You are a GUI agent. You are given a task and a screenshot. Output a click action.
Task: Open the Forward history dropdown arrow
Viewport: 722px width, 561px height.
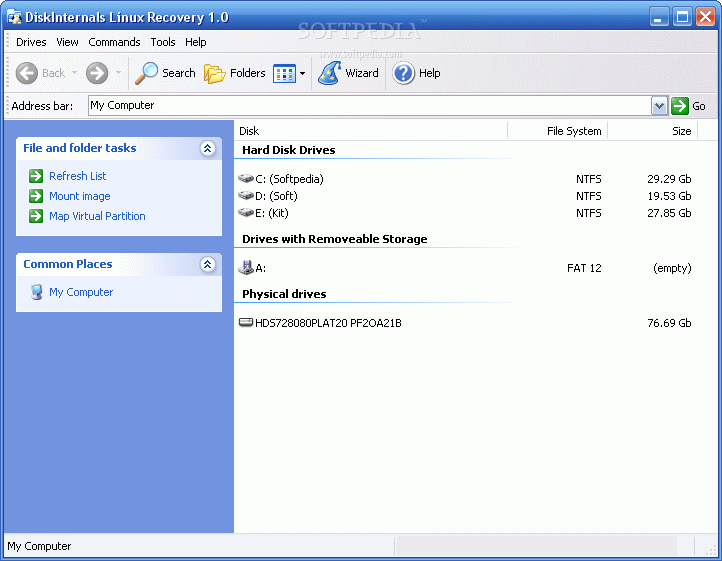pyautogui.click(x=118, y=73)
